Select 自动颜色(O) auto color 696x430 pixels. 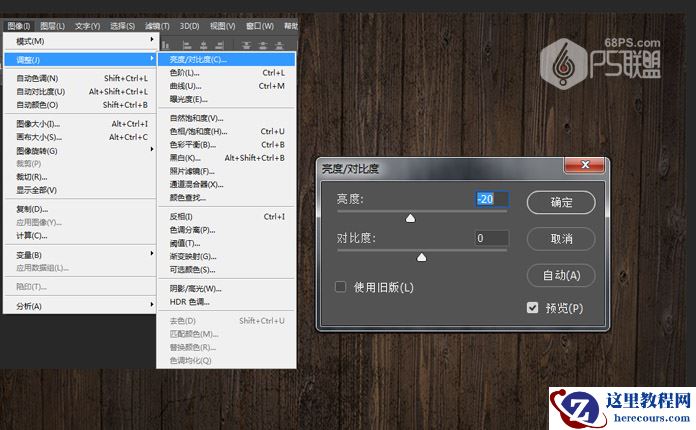point(79,105)
